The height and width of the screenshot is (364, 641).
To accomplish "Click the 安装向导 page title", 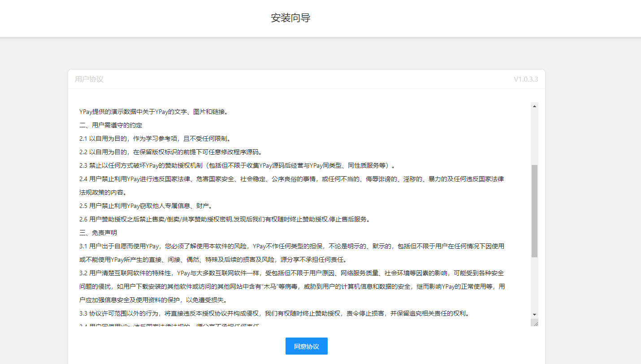I will click(290, 18).
